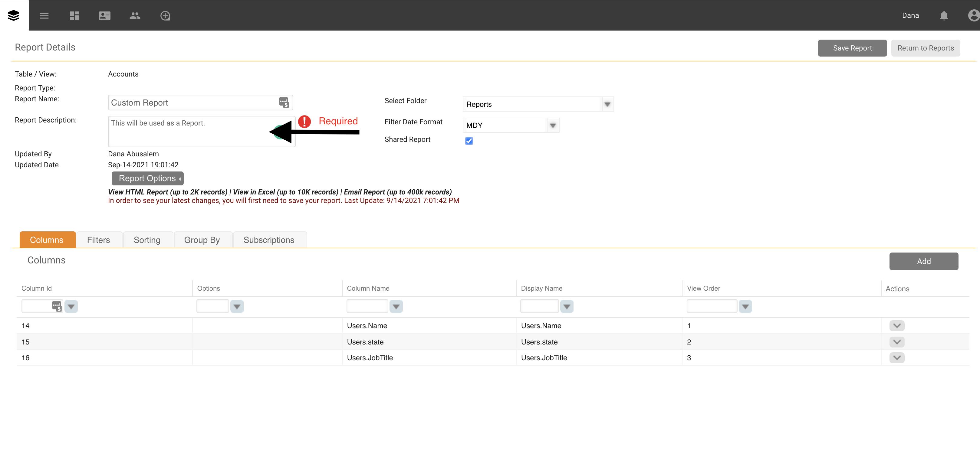980x460 pixels.
Task: Expand actions chevron for Users.Name row
Action: 897,325
